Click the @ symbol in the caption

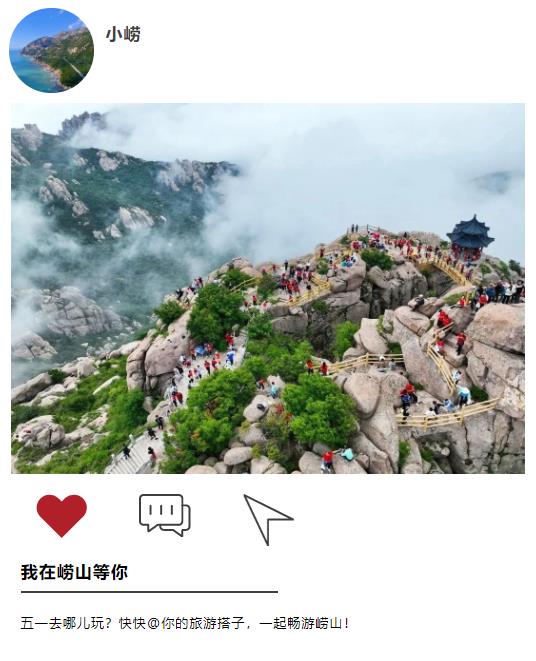154,623
